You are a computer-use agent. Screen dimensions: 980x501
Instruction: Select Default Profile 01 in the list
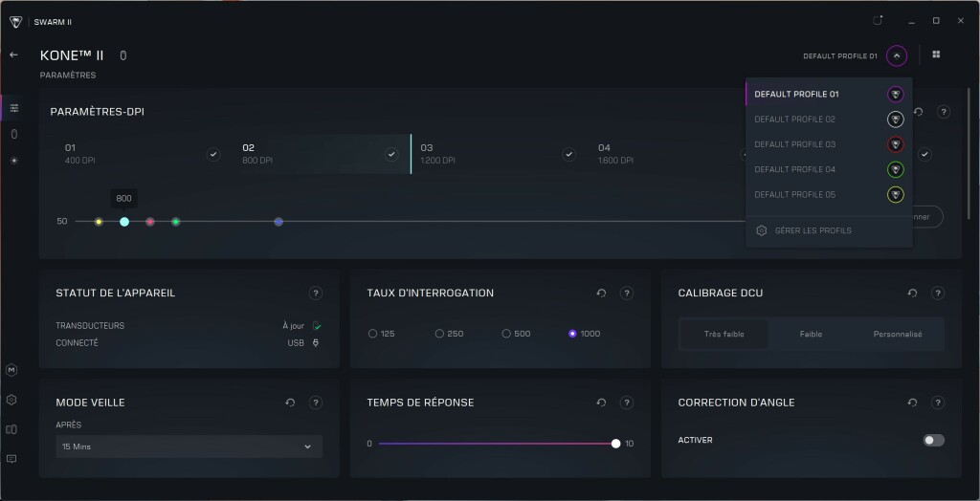coord(829,95)
